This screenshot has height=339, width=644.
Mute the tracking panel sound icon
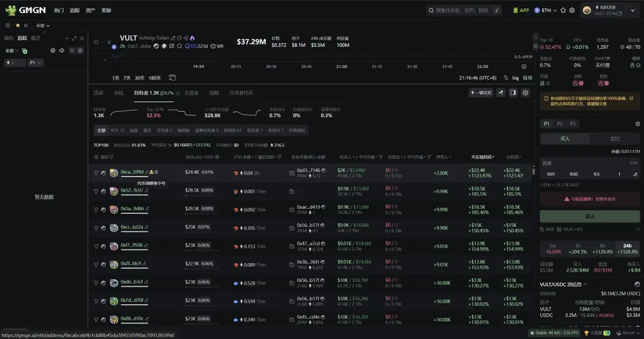[62, 50]
